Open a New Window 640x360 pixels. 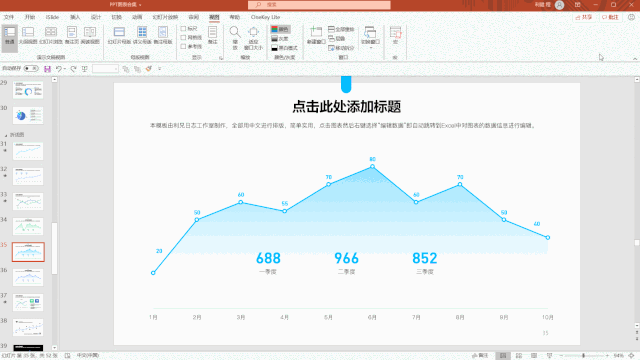click(316, 35)
